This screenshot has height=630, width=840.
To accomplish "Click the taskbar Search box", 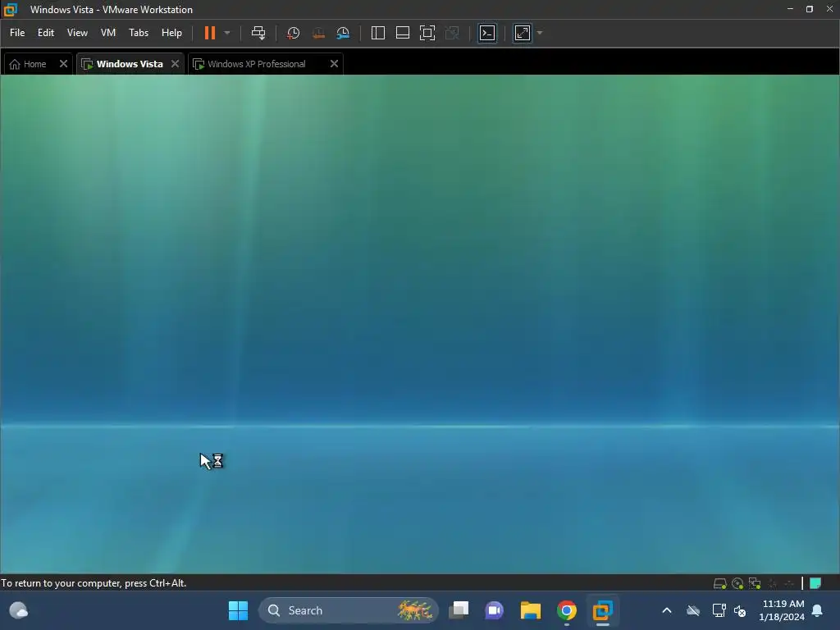I will (348, 610).
